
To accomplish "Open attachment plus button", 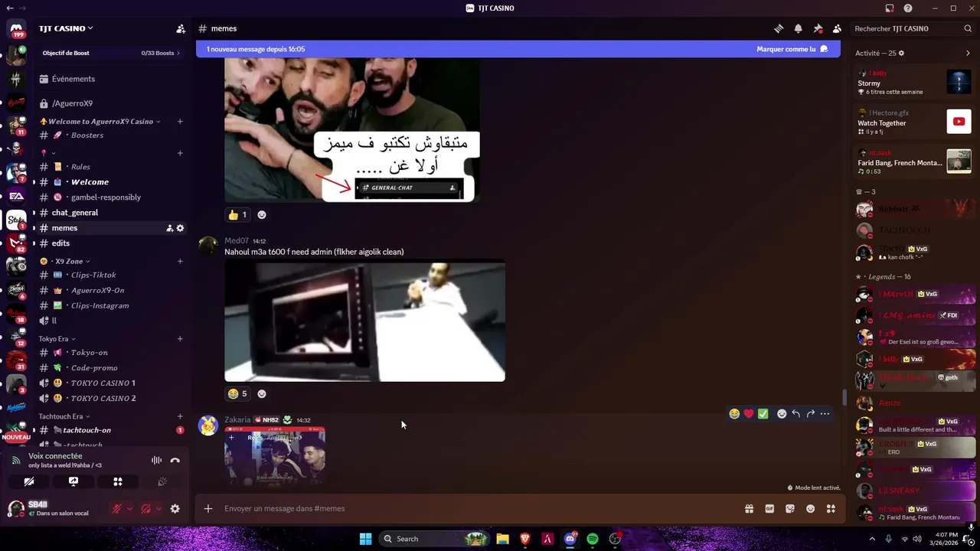I will (207, 509).
